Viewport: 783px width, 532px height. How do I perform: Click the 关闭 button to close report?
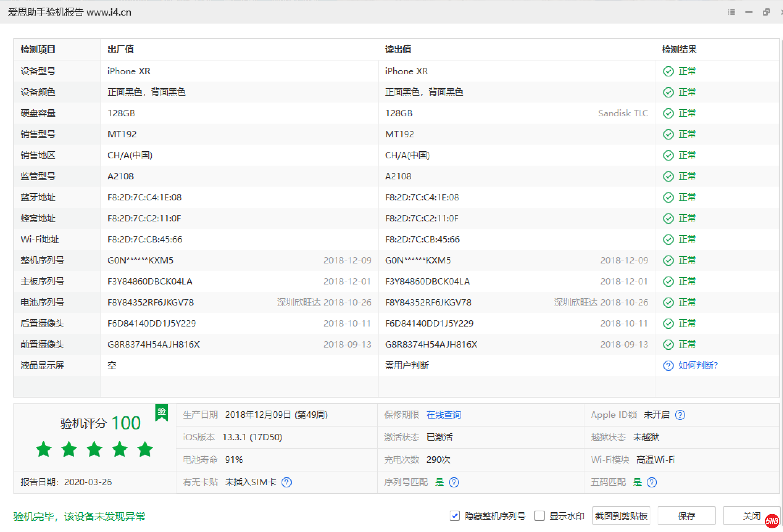752,515
